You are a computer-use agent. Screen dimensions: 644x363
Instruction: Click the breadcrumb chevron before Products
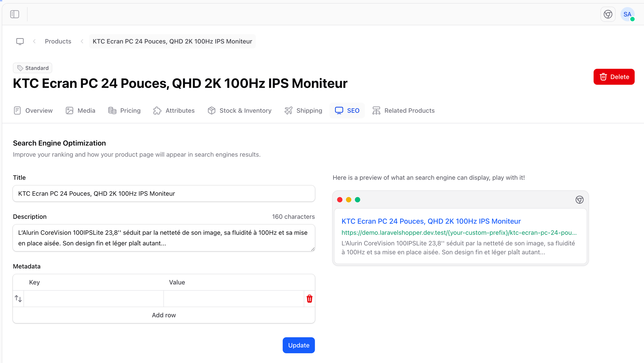[34, 41]
